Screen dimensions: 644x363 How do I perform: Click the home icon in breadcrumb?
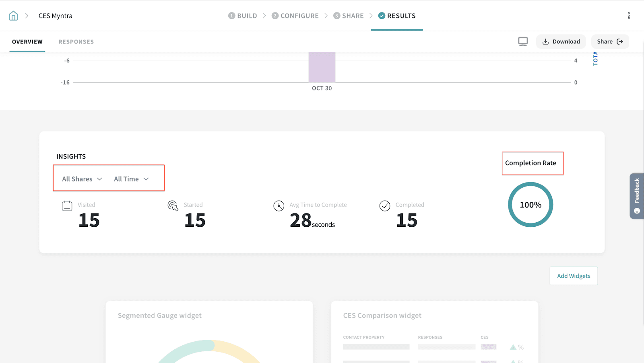tap(13, 16)
